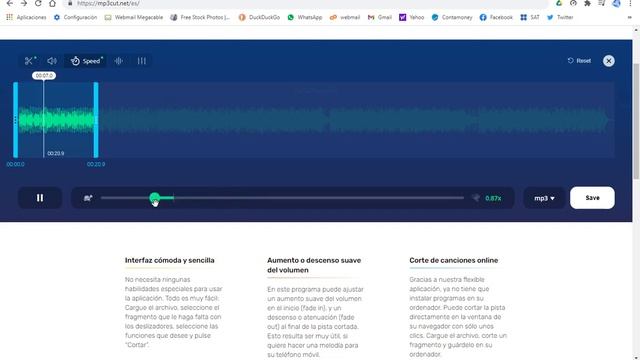Click the end time 00:20.9 field
The image size is (640, 360).
point(96,164)
